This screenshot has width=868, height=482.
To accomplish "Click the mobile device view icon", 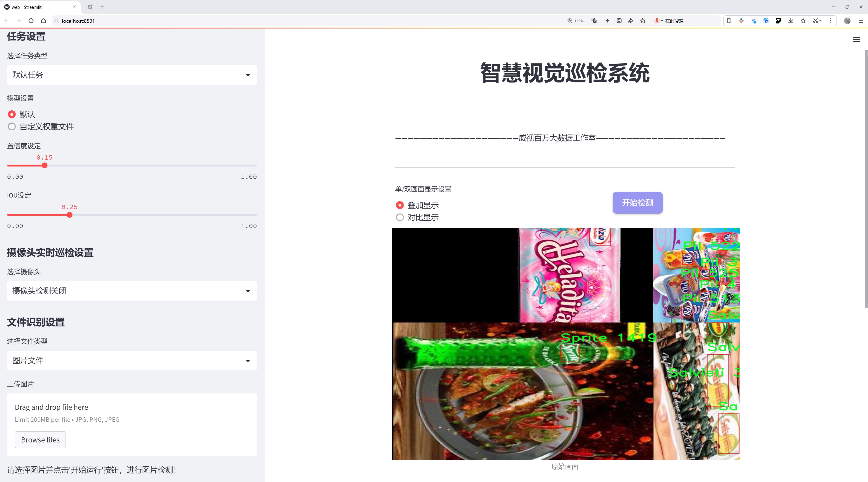I will pyautogui.click(x=729, y=21).
